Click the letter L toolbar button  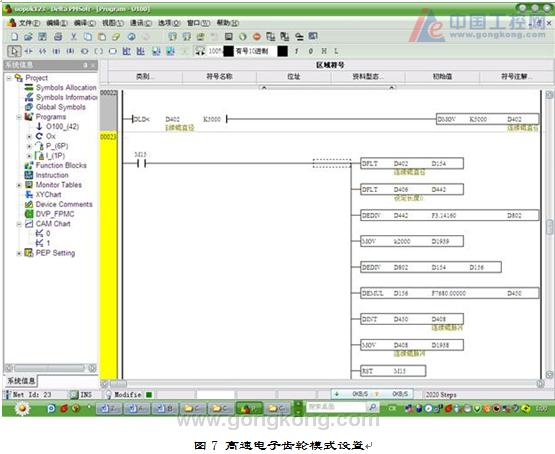tap(336, 51)
